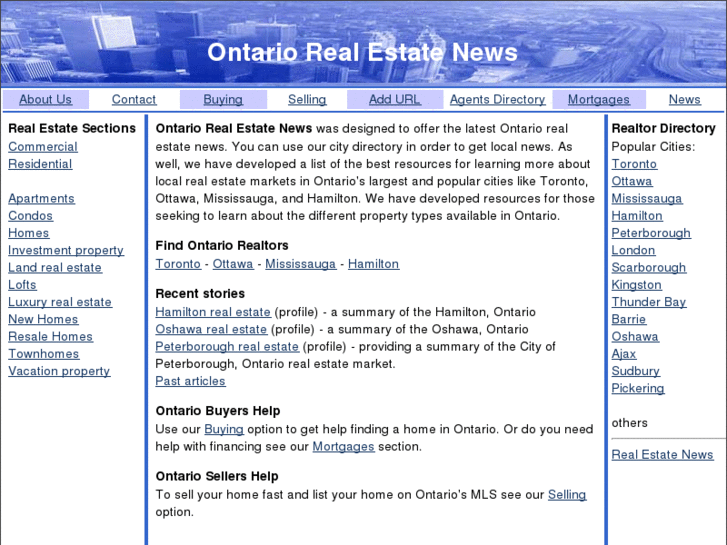Follow Selling link in Sellers Help text
727x545 pixels.
[x=567, y=495]
